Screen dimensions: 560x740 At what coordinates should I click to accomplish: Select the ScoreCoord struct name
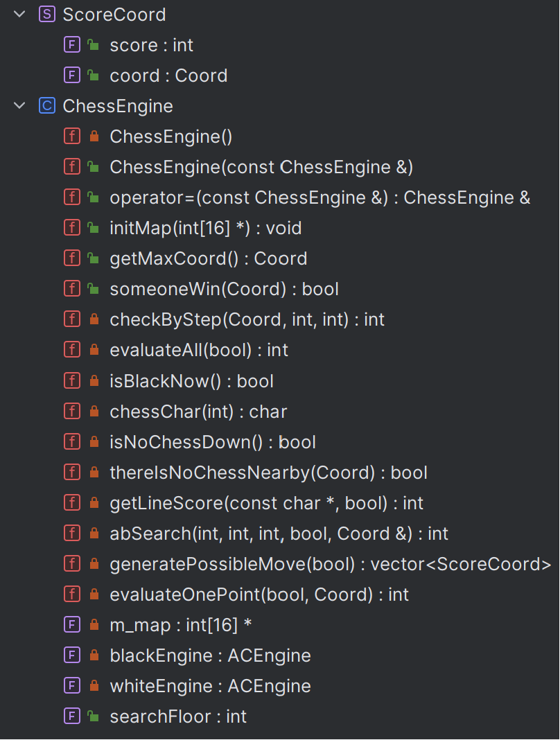(x=114, y=15)
